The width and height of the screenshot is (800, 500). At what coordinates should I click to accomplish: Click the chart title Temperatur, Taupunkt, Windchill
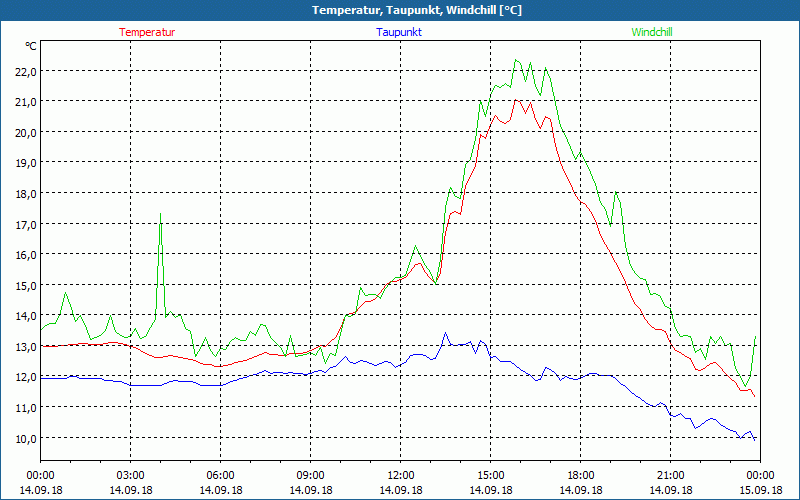[417, 10]
